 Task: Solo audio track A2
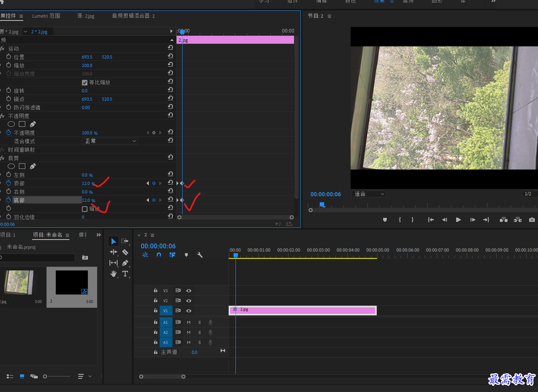pyautogui.click(x=199, y=332)
